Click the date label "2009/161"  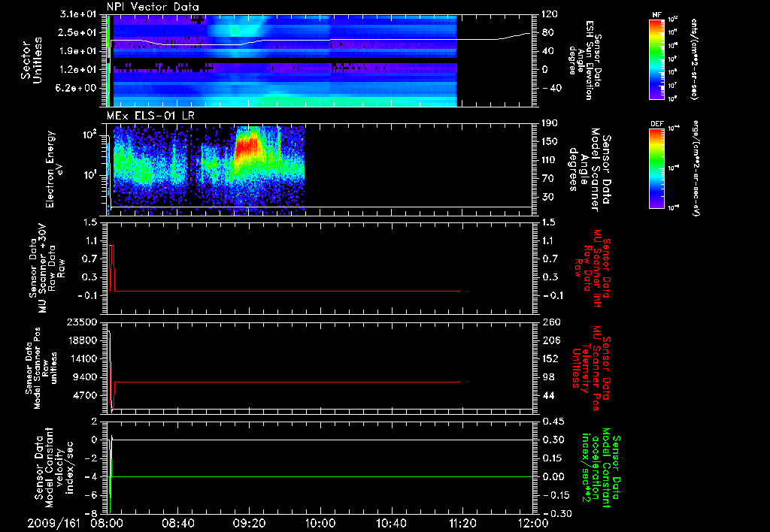[x=53, y=523]
